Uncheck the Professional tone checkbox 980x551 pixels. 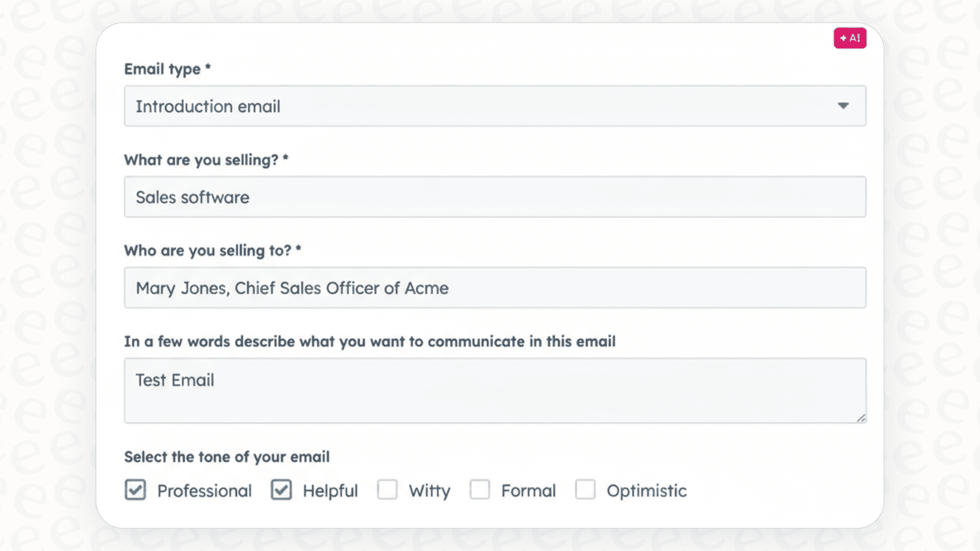[135, 490]
